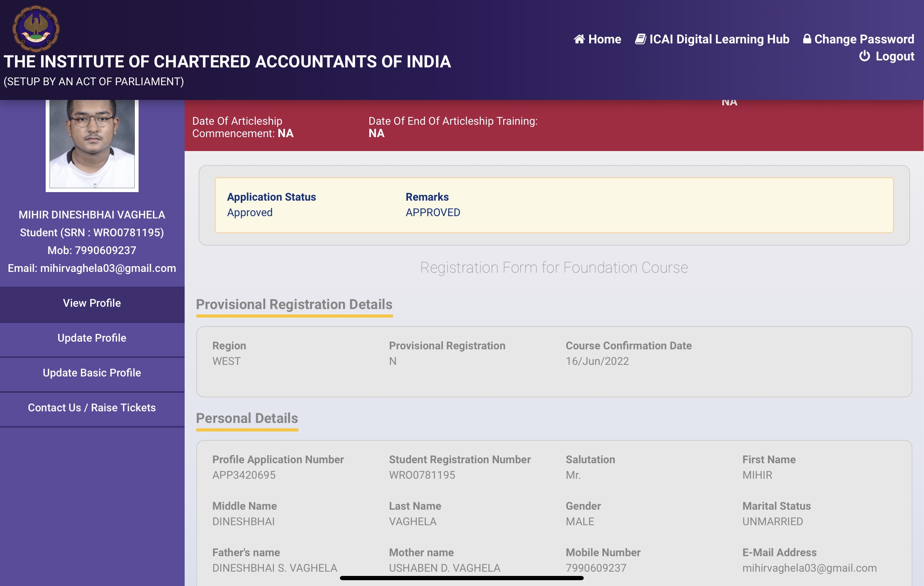Screen dimensions: 924x586
Task: Click the student profile photo
Action: pyautogui.click(x=92, y=144)
